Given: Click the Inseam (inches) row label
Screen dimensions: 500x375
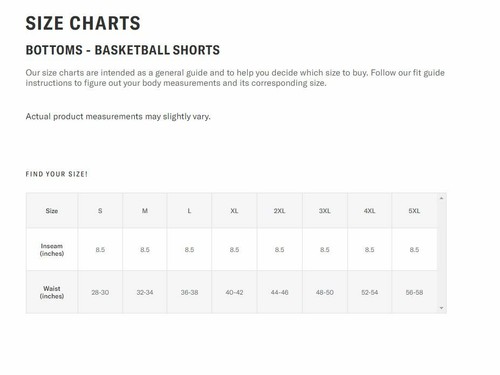Looking at the screenshot, I should pyautogui.click(x=52, y=250).
